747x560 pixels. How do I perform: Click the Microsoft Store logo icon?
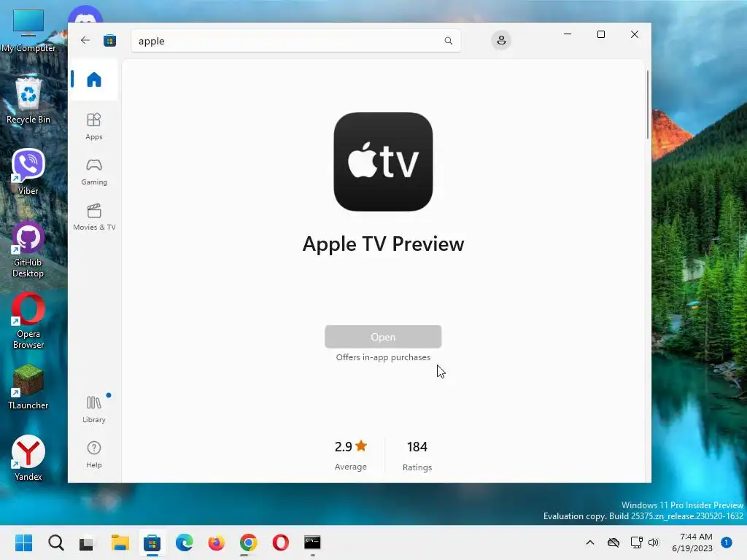click(x=109, y=41)
